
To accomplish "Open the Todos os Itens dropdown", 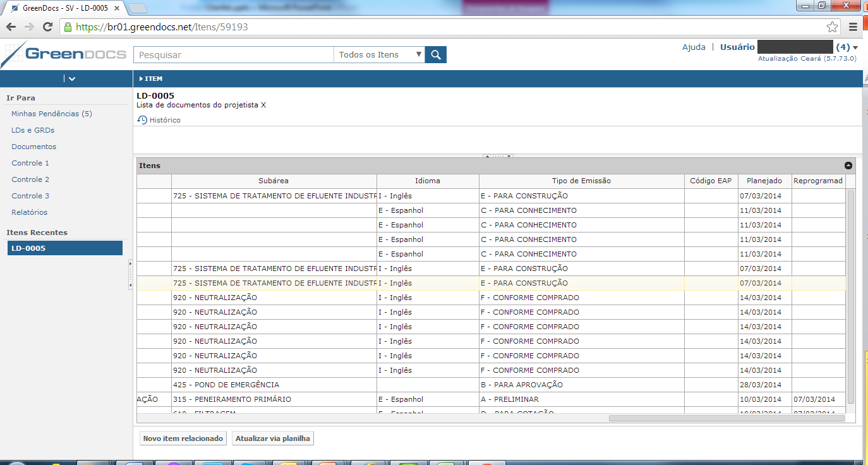I will click(x=379, y=55).
